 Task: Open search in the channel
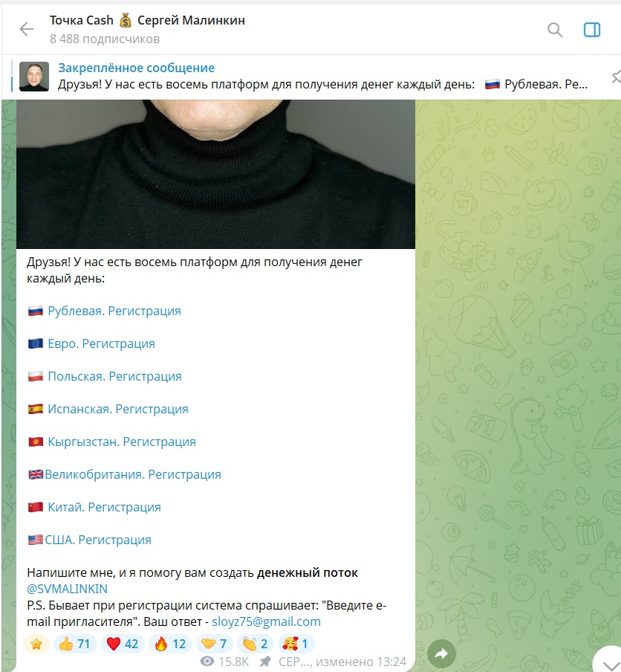click(555, 30)
